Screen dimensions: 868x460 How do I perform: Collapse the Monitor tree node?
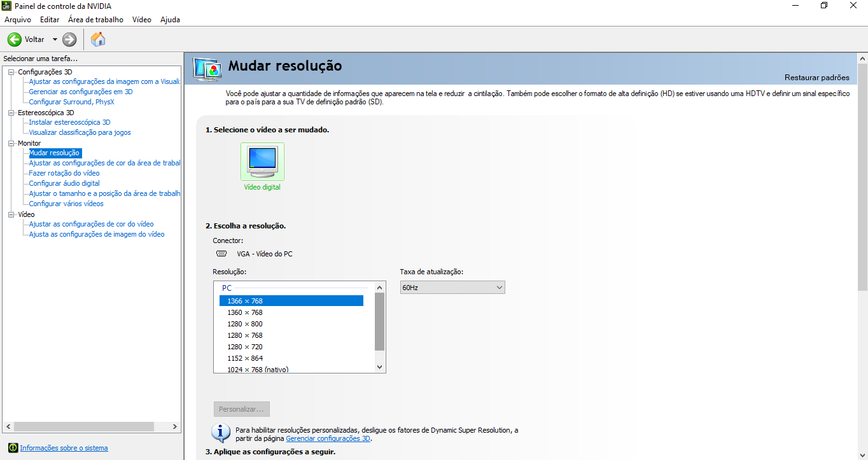11,143
